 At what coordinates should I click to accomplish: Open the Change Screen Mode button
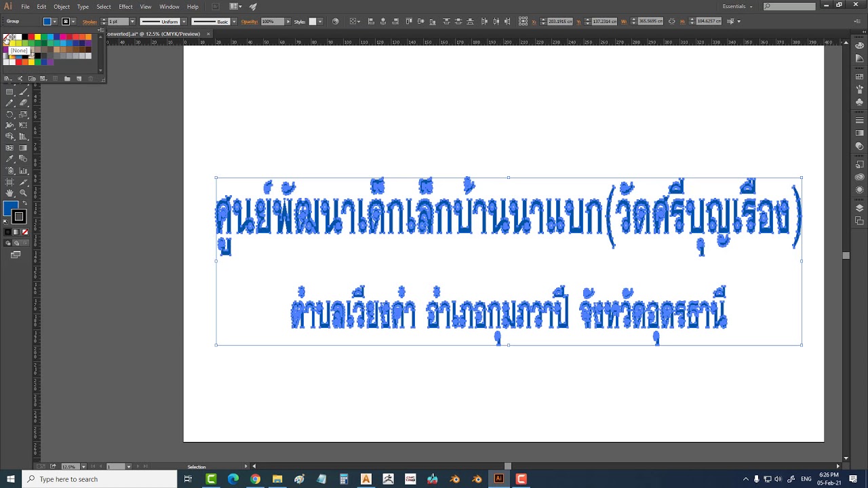[x=16, y=254]
